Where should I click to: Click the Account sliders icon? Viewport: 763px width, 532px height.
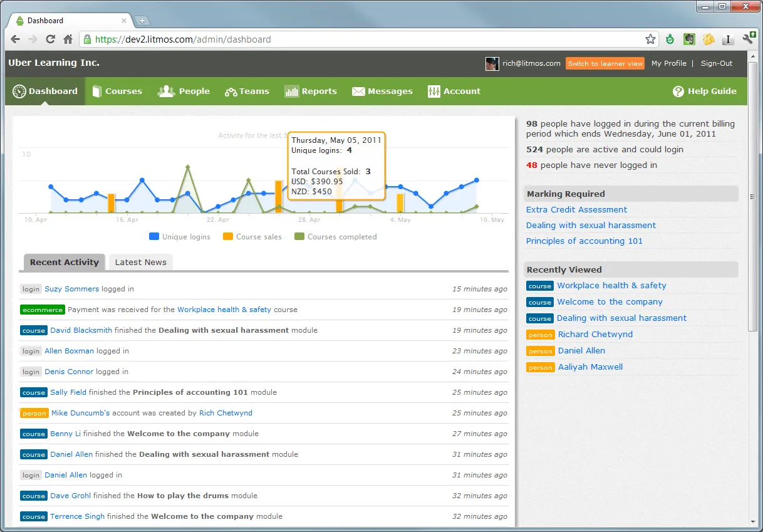pyautogui.click(x=434, y=91)
